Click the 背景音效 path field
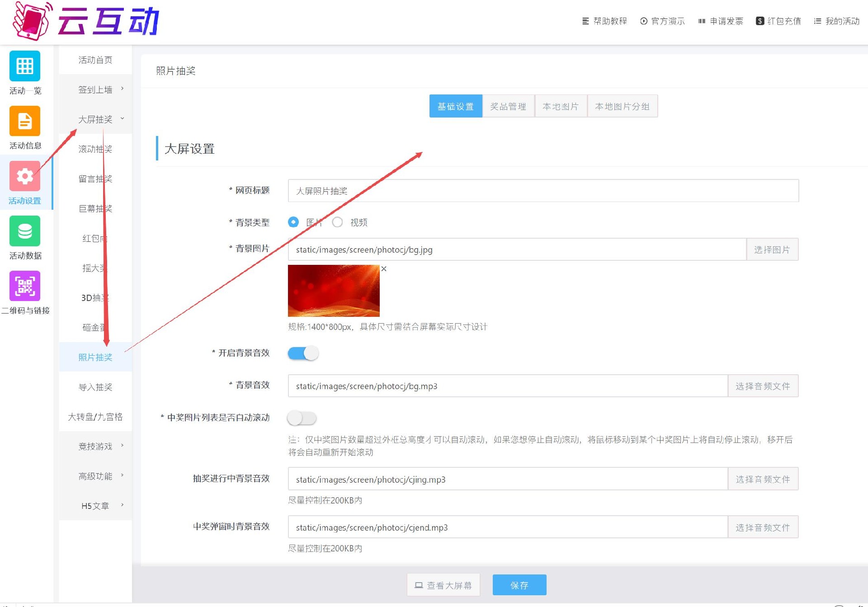Screen dimensions: 868x607 point(508,386)
